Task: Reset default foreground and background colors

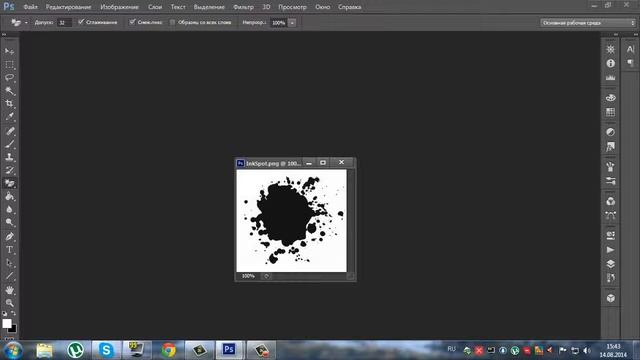Action: 4,313
